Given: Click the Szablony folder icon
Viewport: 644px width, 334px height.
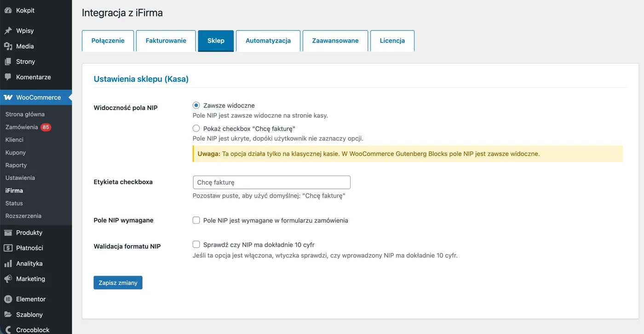Looking at the screenshot, I should point(8,315).
